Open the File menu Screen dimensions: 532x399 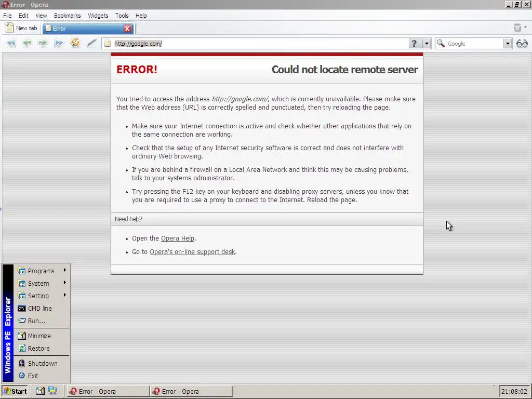[x=7, y=16]
